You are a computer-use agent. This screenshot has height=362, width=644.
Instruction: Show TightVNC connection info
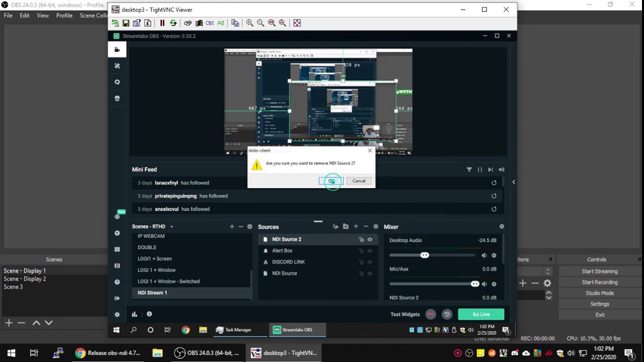pos(148,23)
